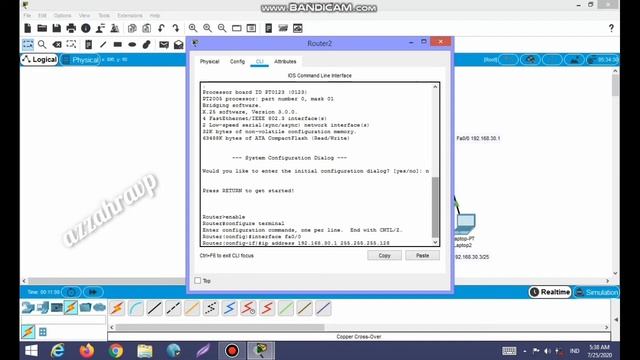Open the Config tab in Router2
This screenshot has width=640, height=360.
coord(237,62)
